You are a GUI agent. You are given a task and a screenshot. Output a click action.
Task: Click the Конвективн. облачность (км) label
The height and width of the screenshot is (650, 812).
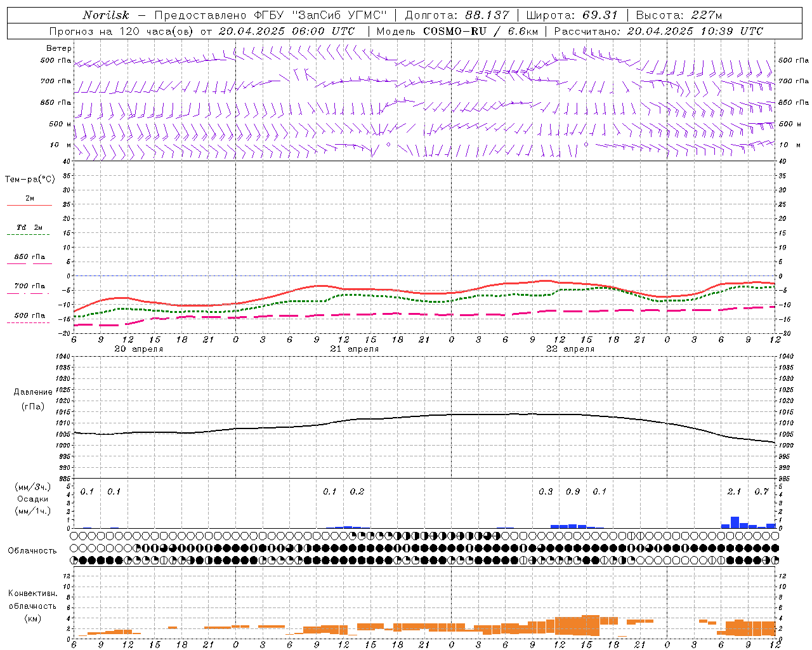pos(32,606)
